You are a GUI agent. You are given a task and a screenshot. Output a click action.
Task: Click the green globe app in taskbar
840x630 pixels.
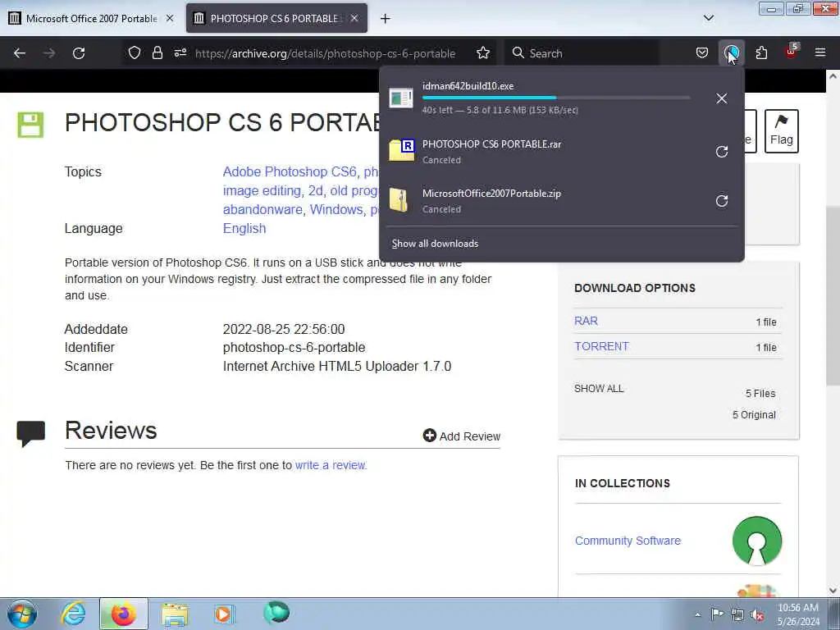pyautogui.click(x=276, y=613)
